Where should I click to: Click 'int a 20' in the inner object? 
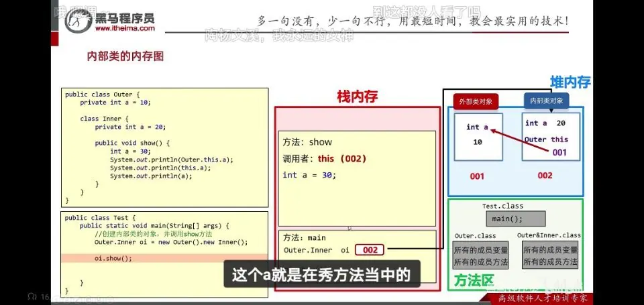(x=545, y=123)
